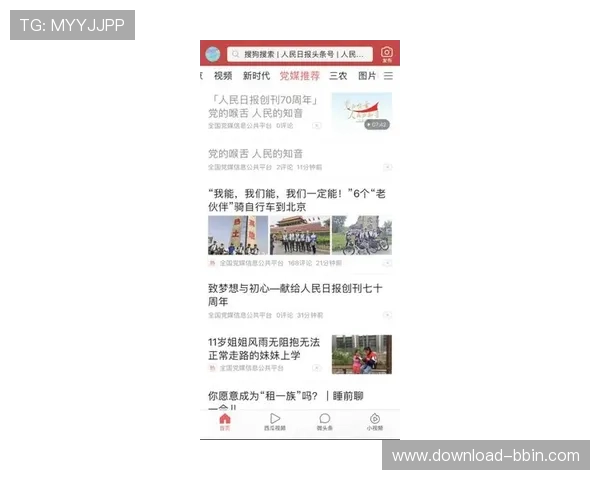The image size is (600, 480).
Task: Open the channel list hamburger menu
Action: (388, 76)
